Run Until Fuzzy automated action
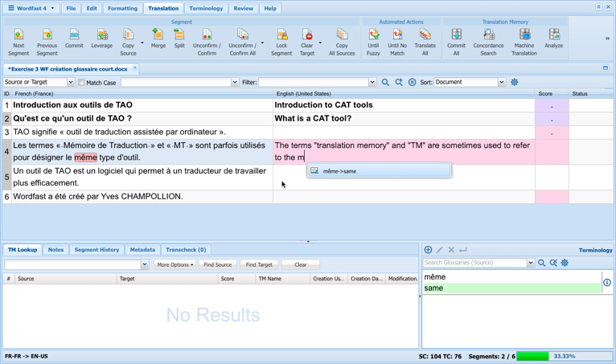The width and height of the screenshot is (616, 364). coord(373,42)
